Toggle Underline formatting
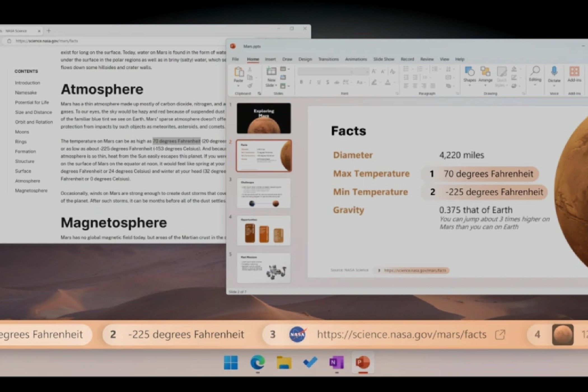Viewport: 588px width, 392px height. (319, 82)
